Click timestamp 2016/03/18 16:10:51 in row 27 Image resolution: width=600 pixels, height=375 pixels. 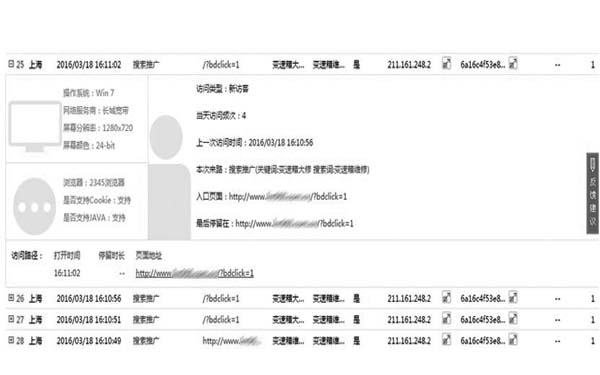[89, 320]
